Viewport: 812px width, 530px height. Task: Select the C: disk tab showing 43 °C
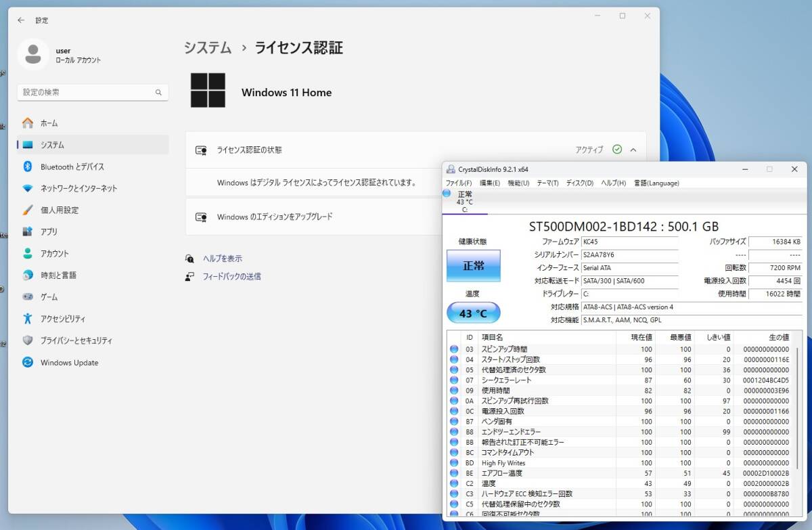click(x=464, y=202)
